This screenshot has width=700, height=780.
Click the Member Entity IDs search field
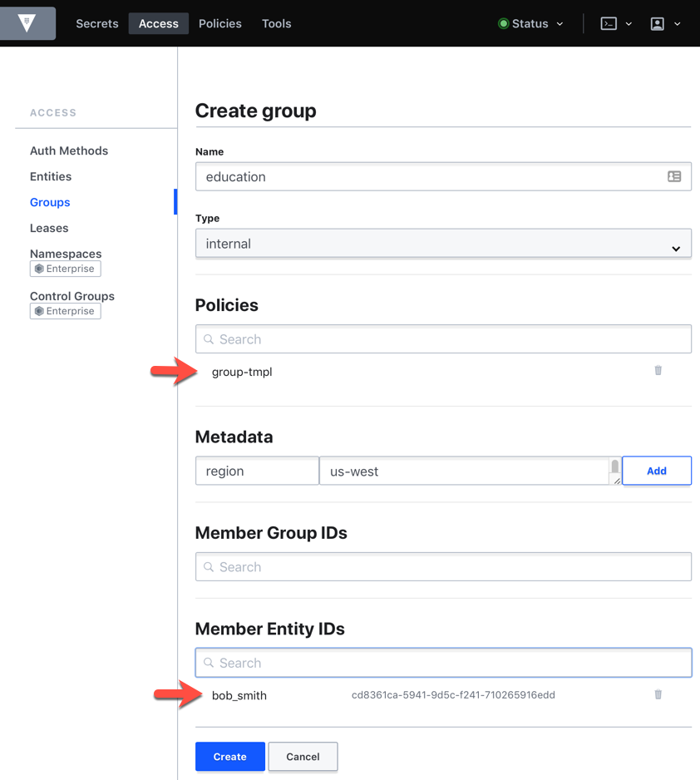(443, 662)
